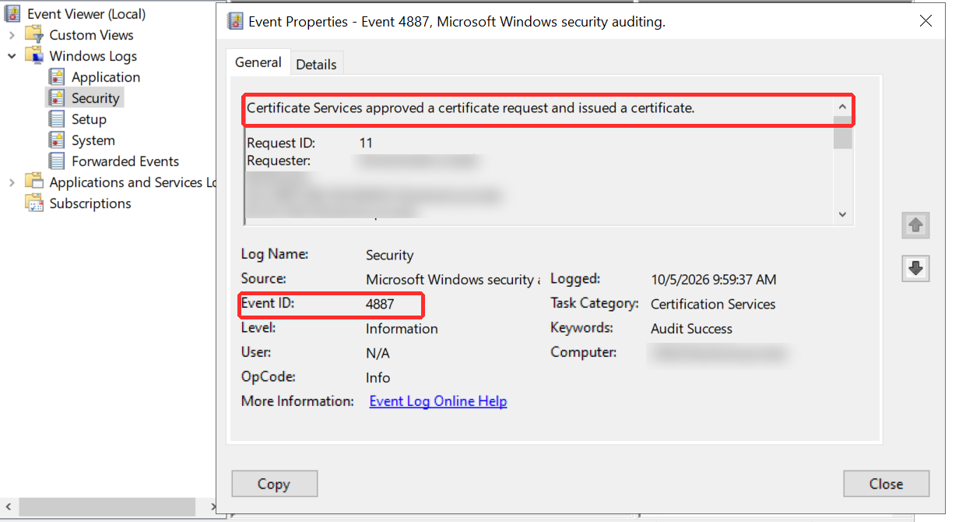980x522 pixels.
Task: Expand Applications and Services Logs node
Action: point(12,182)
